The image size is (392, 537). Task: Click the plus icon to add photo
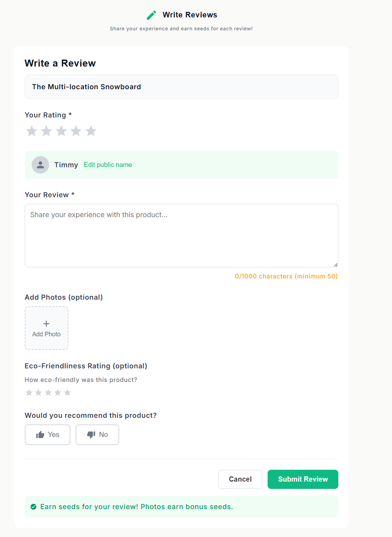[x=46, y=324]
